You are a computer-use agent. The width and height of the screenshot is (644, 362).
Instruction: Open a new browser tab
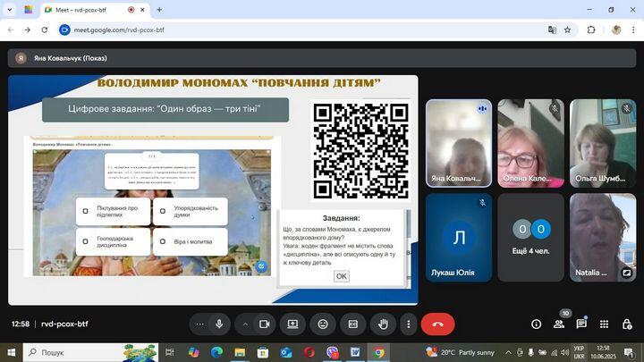[x=159, y=10]
